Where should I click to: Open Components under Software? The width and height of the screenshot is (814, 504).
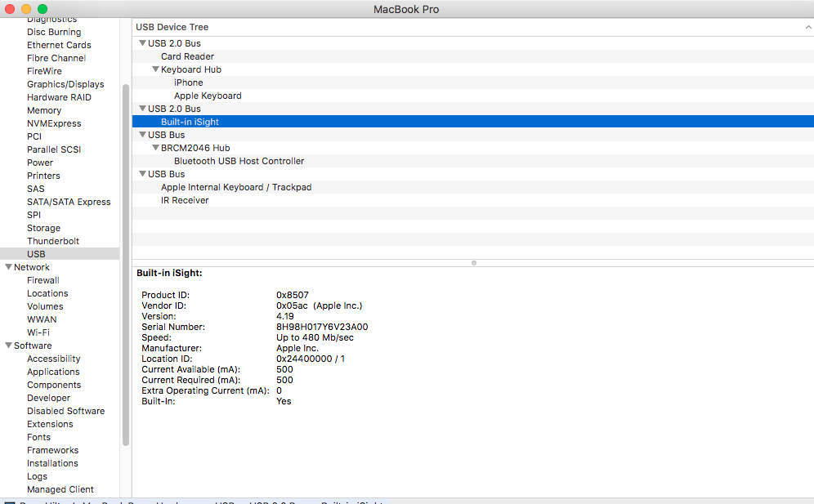coord(54,385)
